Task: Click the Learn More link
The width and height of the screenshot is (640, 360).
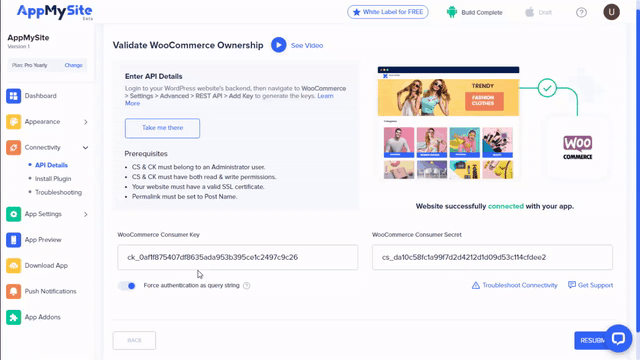Action: pyautogui.click(x=325, y=96)
